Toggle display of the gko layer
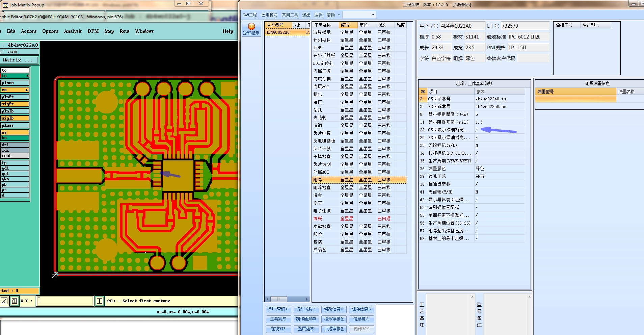The height and width of the screenshot is (335, 644). (x=15, y=179)
